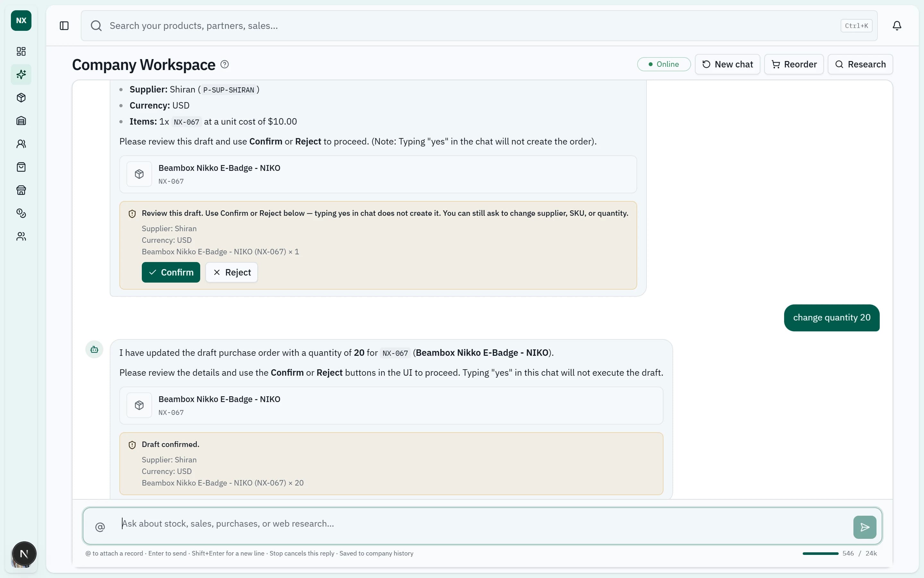This screenshot has height=578, width=924.
Task: Click the Company Workspace heading
Action: click(143, 65)
